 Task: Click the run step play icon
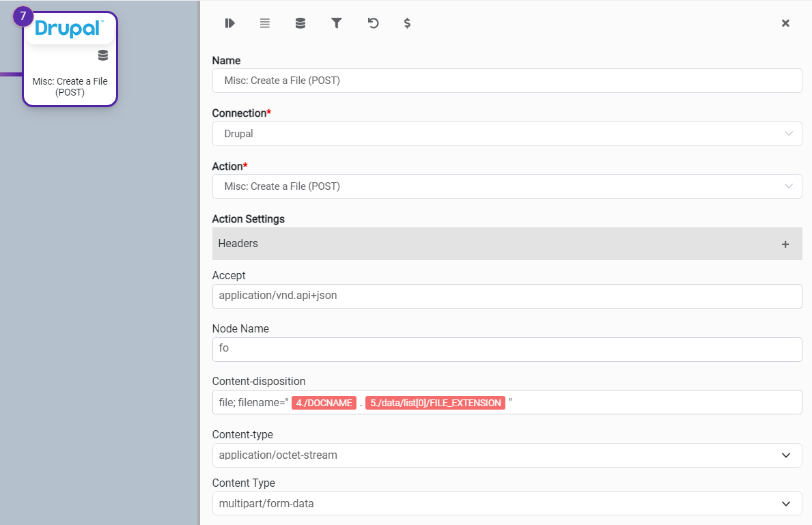pos(229,23)
